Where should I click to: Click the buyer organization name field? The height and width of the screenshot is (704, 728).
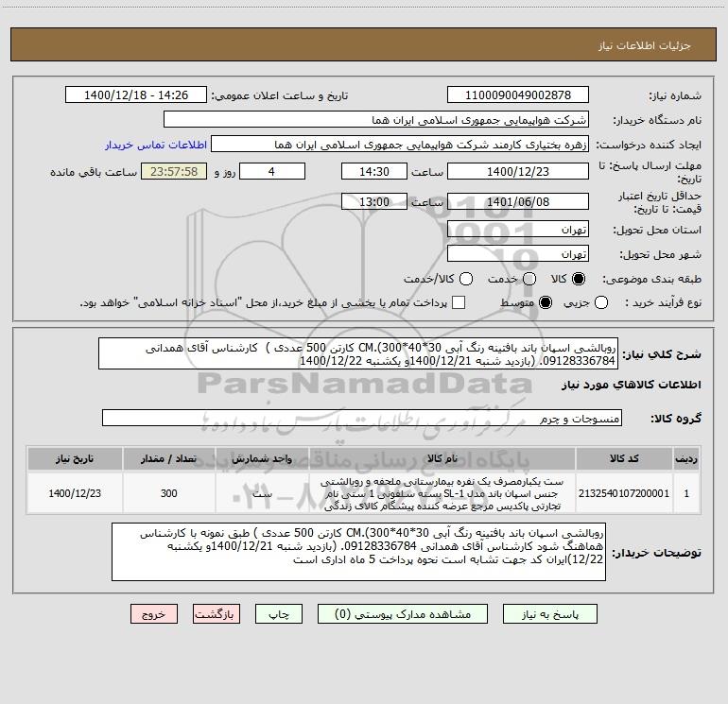pyautogui.click(x=376, y=120)
